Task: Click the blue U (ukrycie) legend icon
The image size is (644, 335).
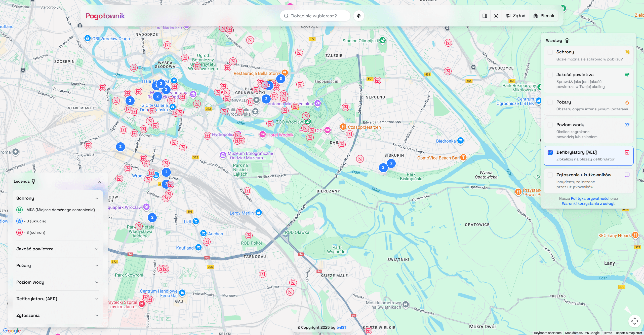Action: tap(19, 221)
